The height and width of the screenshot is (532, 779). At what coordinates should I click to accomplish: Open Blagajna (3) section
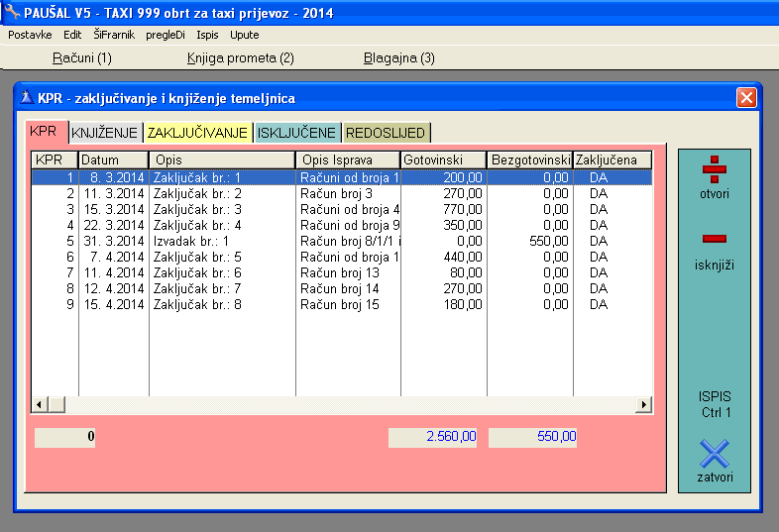[398, 58]
